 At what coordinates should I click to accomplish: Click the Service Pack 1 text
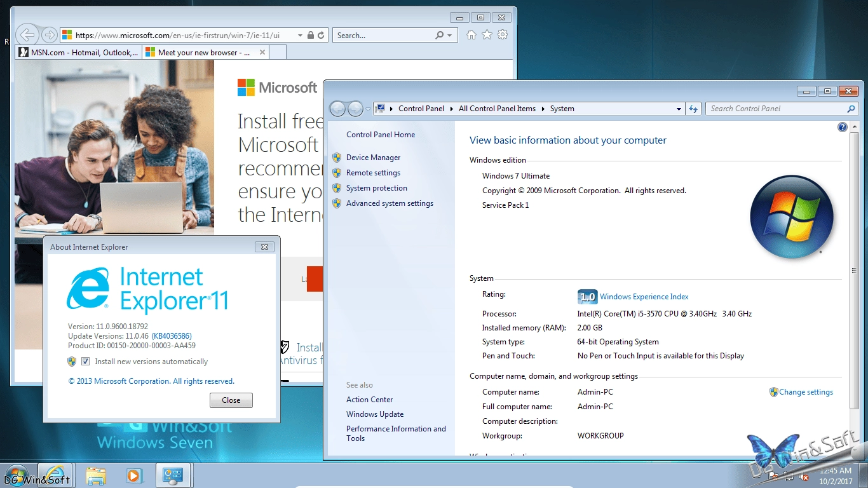505,205
